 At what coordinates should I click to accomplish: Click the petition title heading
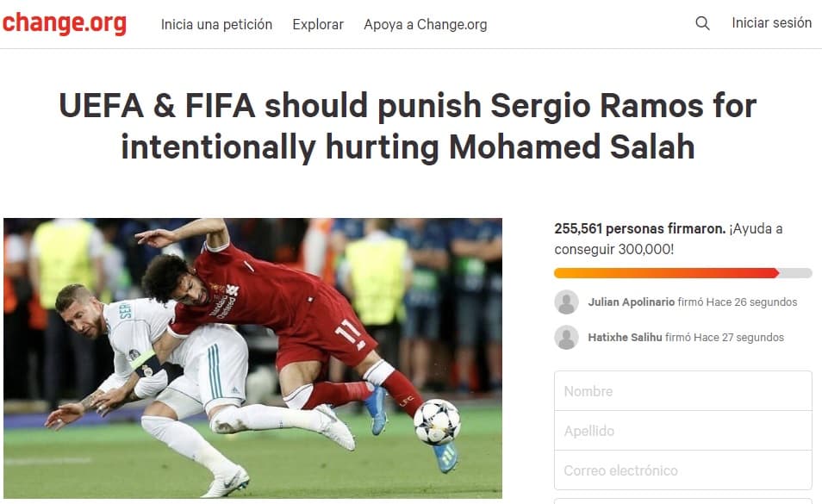[x=408, y=127]
